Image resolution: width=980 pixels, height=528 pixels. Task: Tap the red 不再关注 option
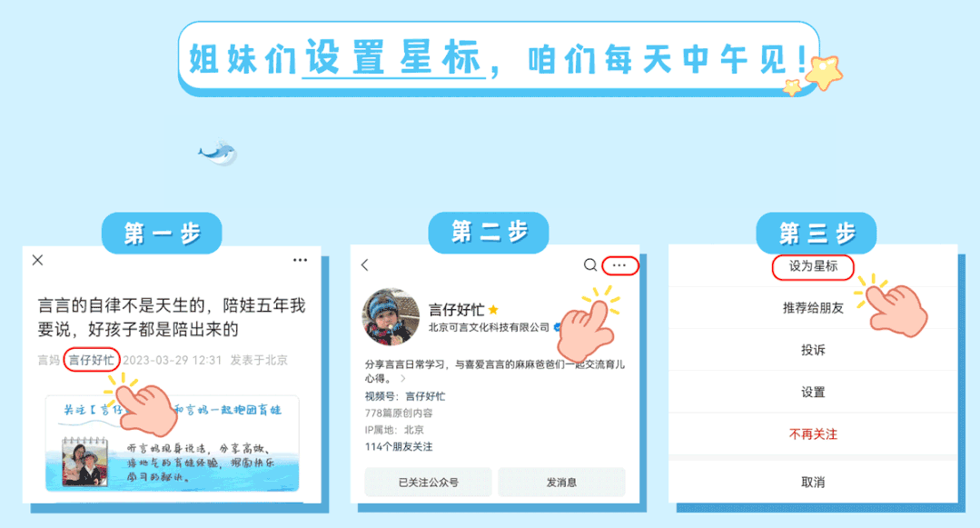(x=813, y=434)
